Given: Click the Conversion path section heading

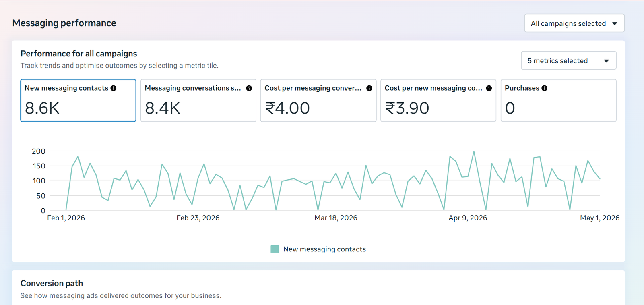Looking at the screenshot, I should (52, 283).
